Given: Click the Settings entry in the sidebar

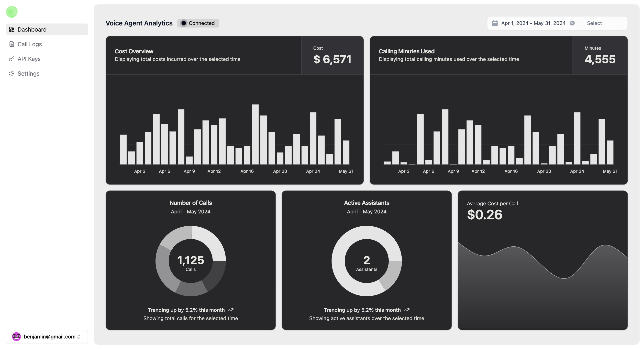Looking at the screenshot, I should pyautogui.click(x=28, y=73).
